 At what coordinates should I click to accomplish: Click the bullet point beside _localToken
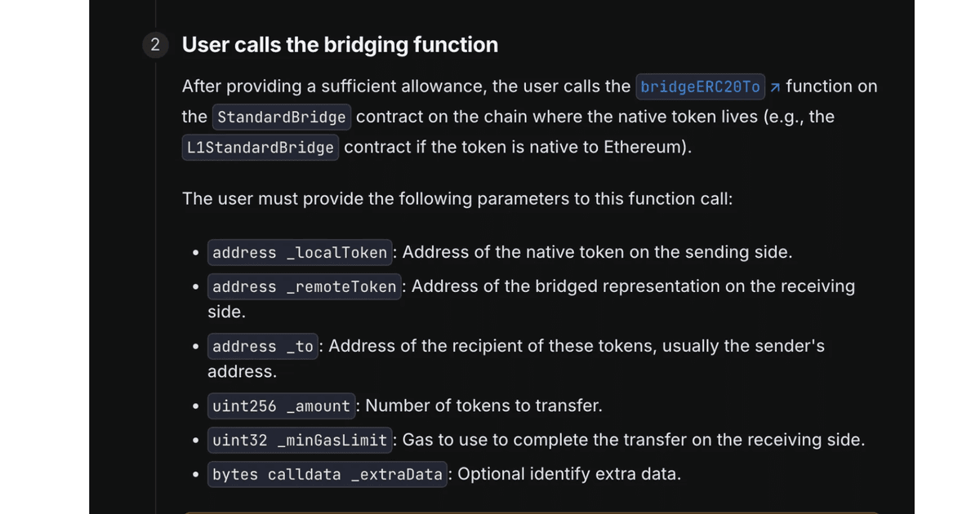195,253
